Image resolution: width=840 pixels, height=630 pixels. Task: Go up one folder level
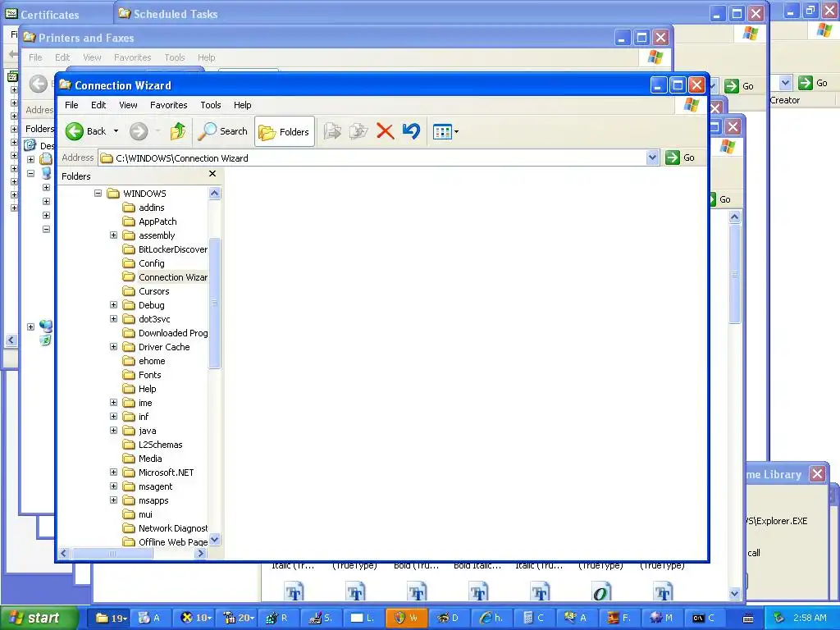point(178,131)
